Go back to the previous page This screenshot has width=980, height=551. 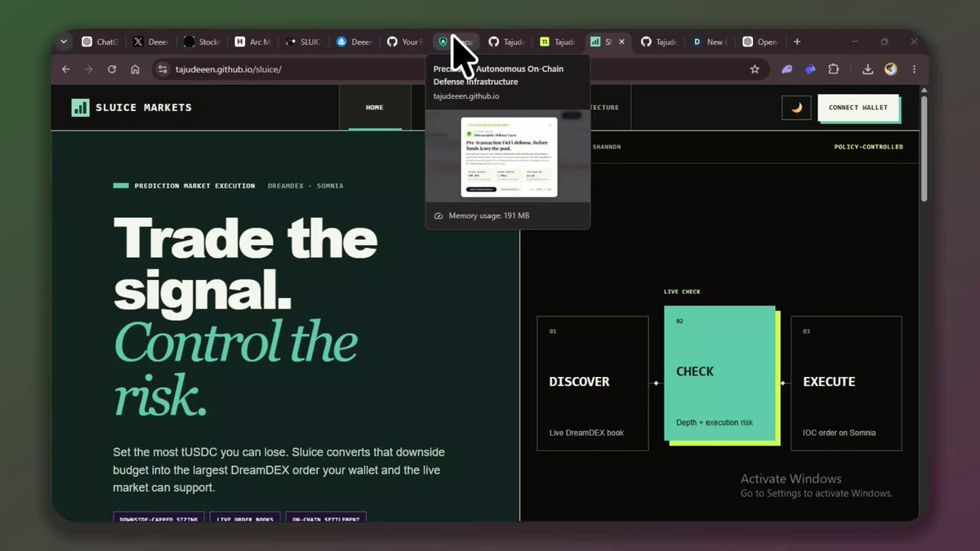point(66,69)
